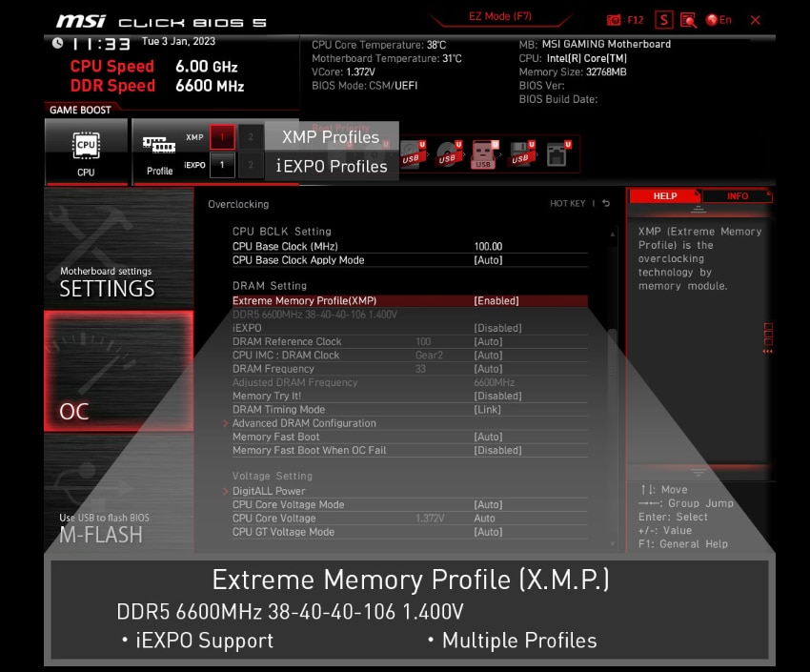Click the 'CPU Core Temperature: 38°C' reading
This screenshot has height=672, width=810.
(378, 45)
